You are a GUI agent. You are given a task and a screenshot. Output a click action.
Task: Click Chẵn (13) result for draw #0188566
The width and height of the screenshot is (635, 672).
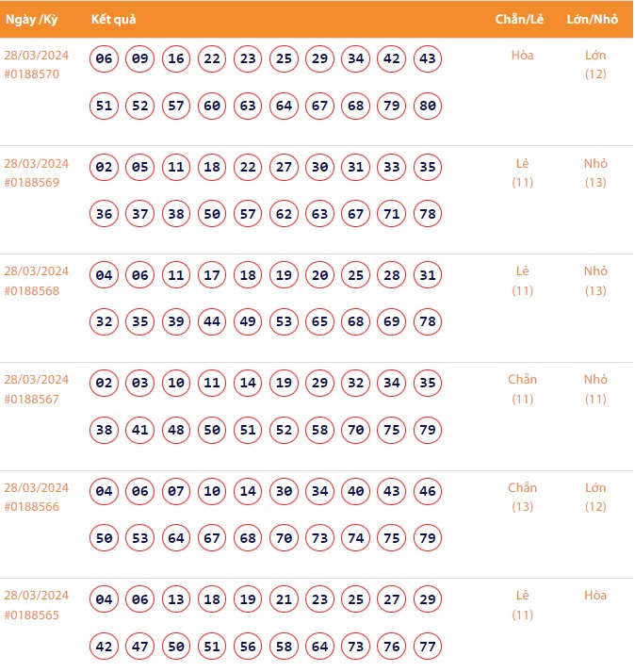[x=522, y=497]
